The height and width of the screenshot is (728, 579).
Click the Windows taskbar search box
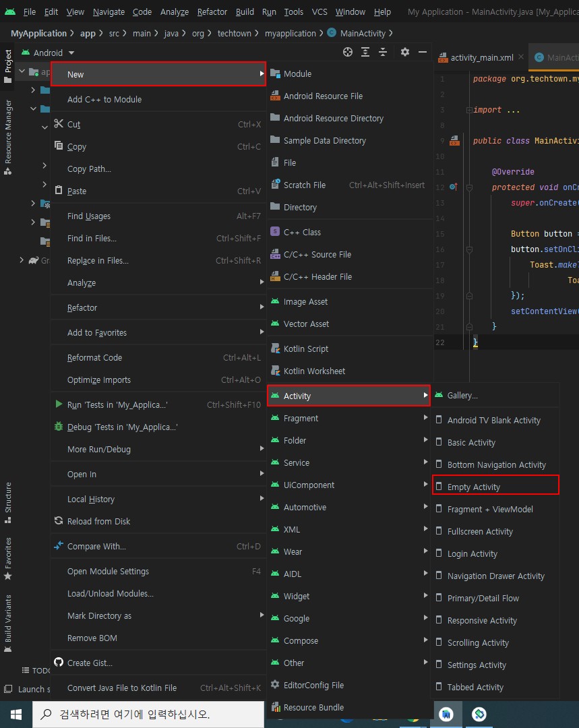pos(148,714)
